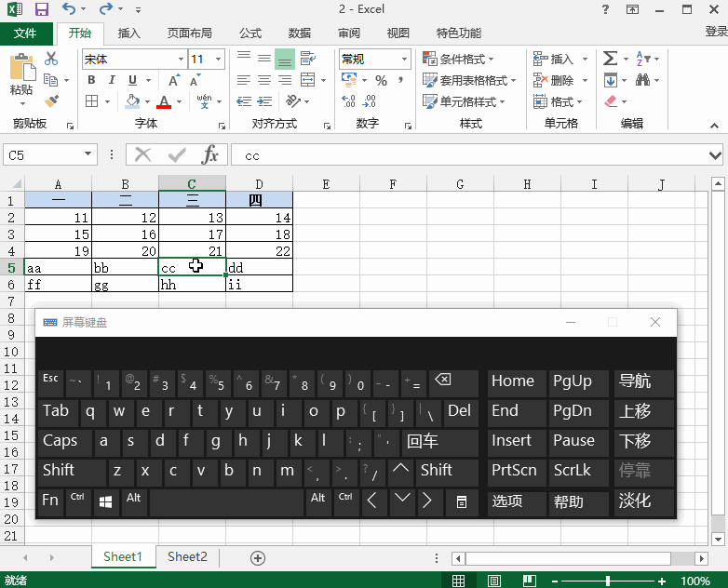The width and height of the screenshot is (728, 588).
Task: Click the AutoSum sigma icon
Action: click(x=610, y=59)
